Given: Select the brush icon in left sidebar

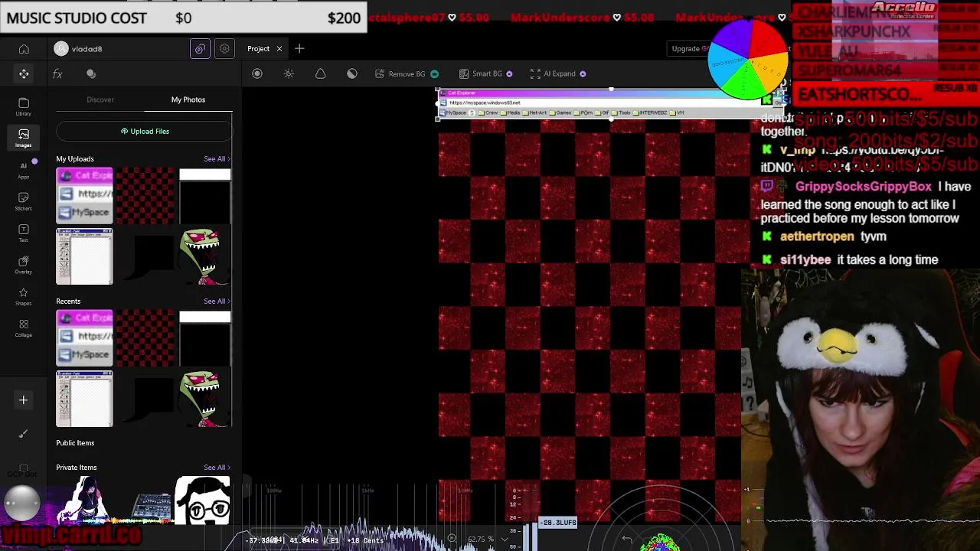Looking at the screenshot, I should 24,434.
